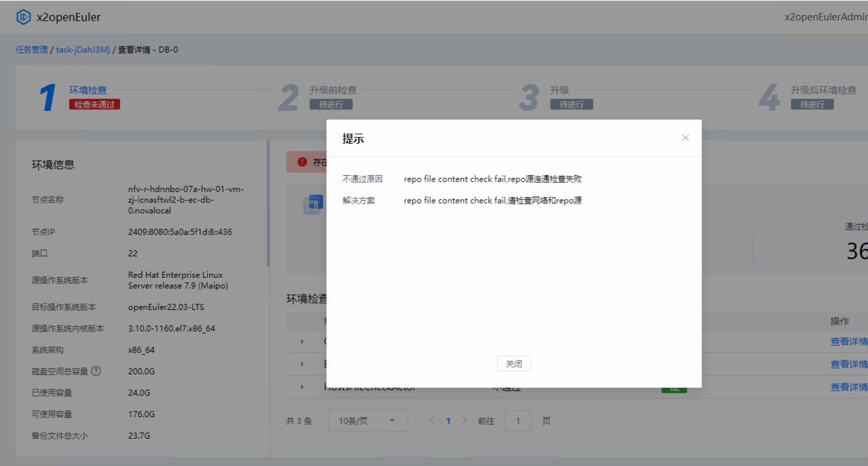Select step 2 升级前检查 tab
Screen dimensions: 868x466
point(332,90)
